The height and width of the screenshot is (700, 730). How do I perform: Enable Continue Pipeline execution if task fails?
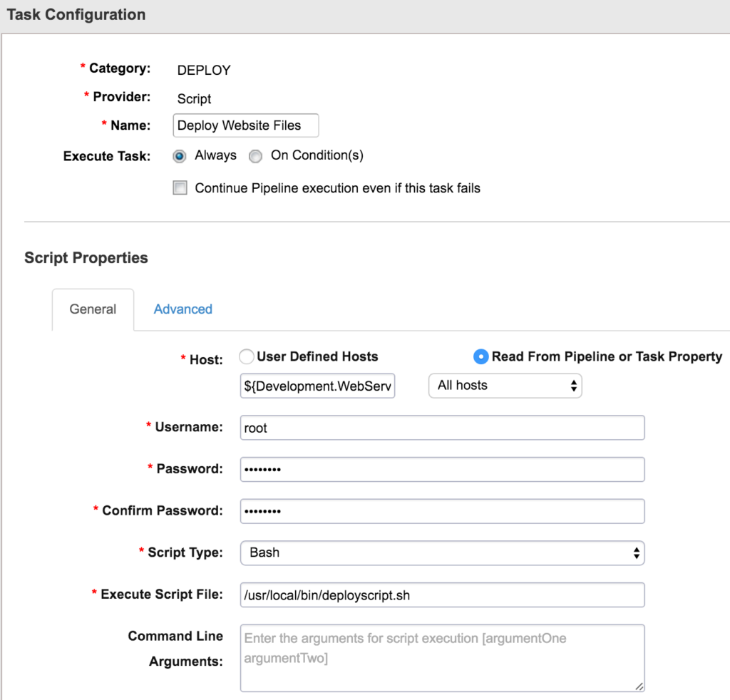point(181,188)
